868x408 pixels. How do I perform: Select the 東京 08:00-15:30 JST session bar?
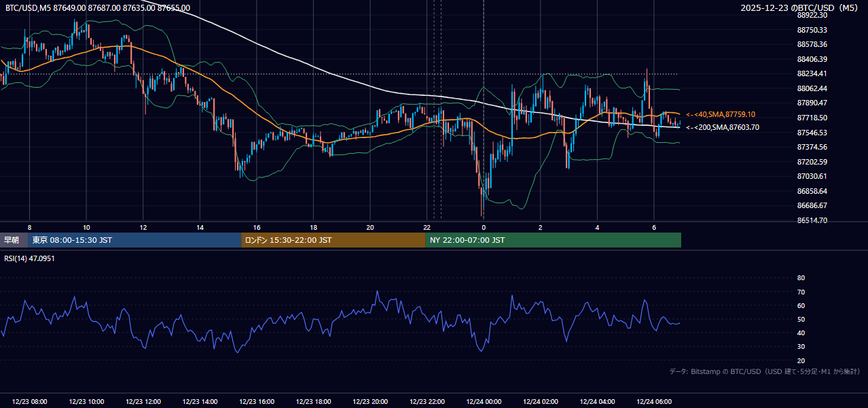click(x=134, y=240)
